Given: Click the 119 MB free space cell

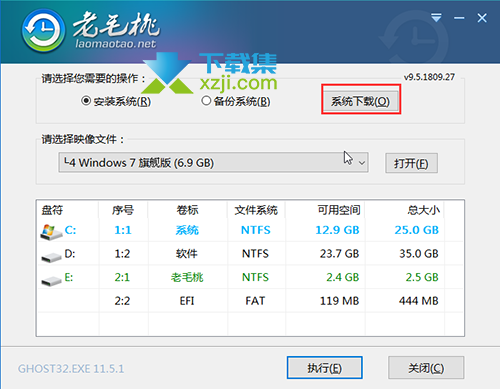Looking at the screenshot, I should [x=339, y=301].
